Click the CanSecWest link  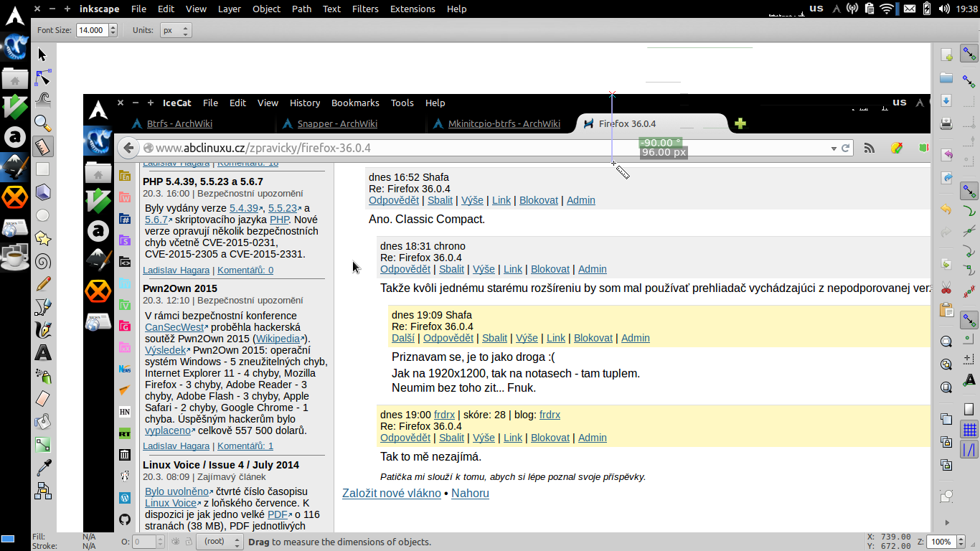tap(174, 327)
